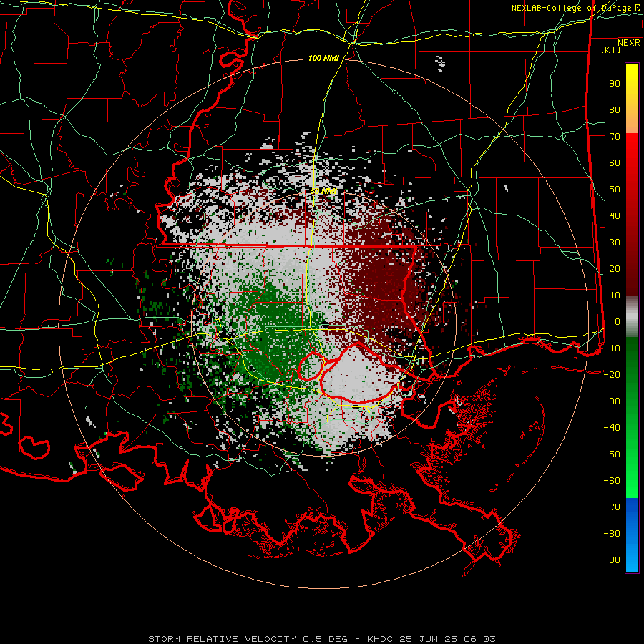Viewport: 644px width, 644px height.
Task: Click the NEXLAB-College of DuPage credit text
Action: [x=576, y=8]
